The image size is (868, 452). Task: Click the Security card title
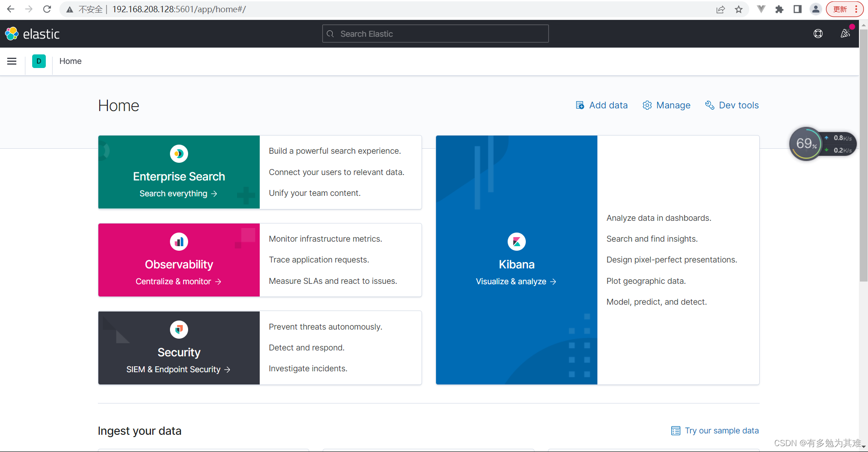179,352
